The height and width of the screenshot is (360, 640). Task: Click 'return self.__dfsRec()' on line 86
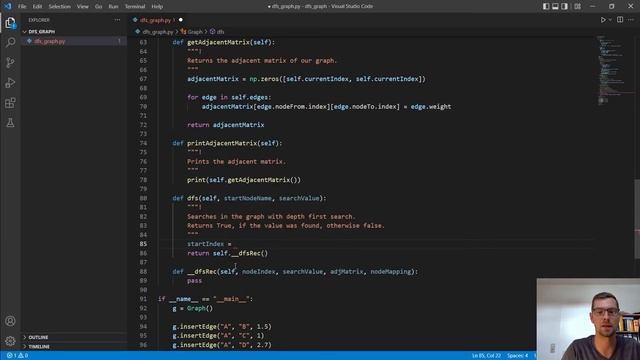pos(227,253)
